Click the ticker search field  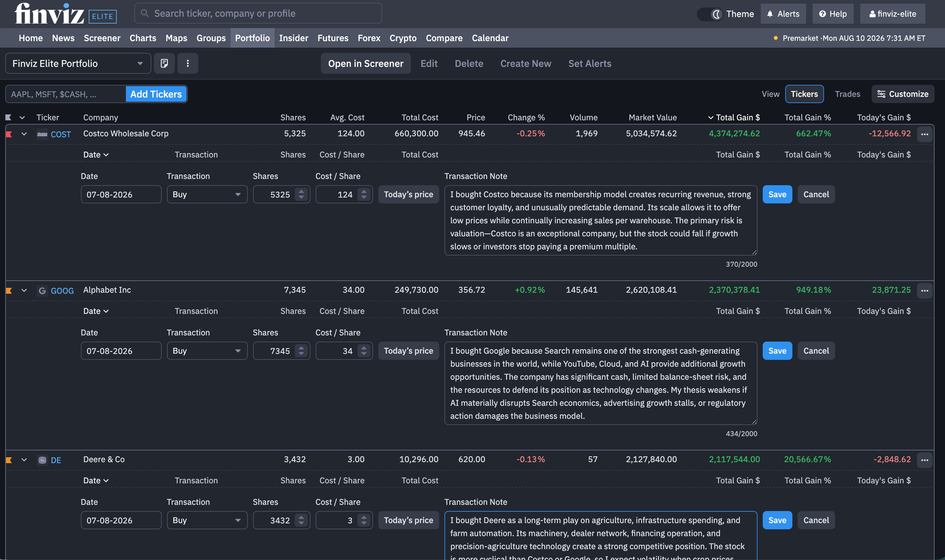tap(258, 13)
